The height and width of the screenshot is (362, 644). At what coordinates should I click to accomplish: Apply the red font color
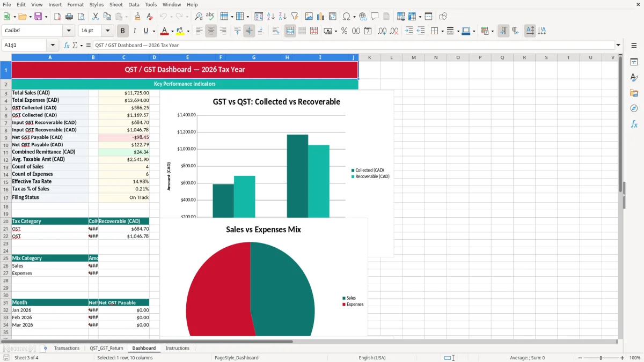[164, 31]
